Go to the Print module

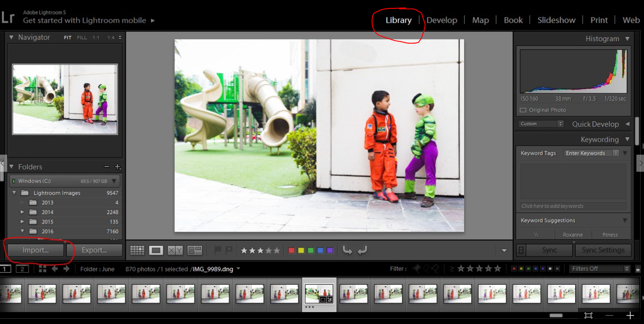tap(599, 20)
